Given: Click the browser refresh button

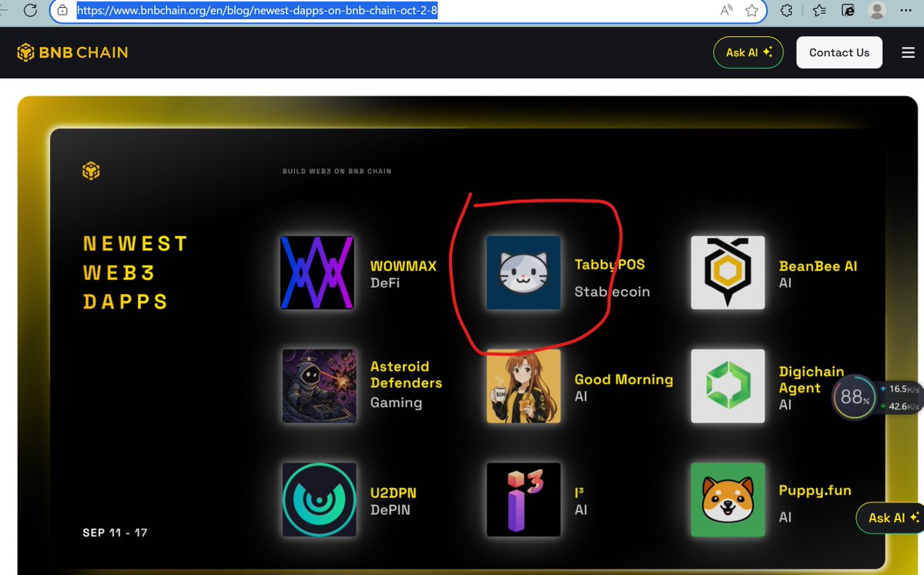Looking at the screenshot, I should tap(30, 11).
